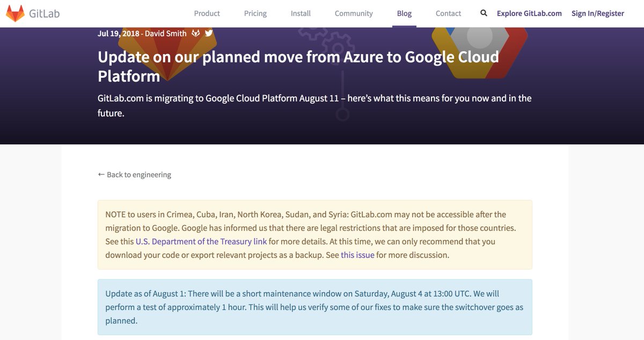Click the GitLab fox logo

[15, 13]
